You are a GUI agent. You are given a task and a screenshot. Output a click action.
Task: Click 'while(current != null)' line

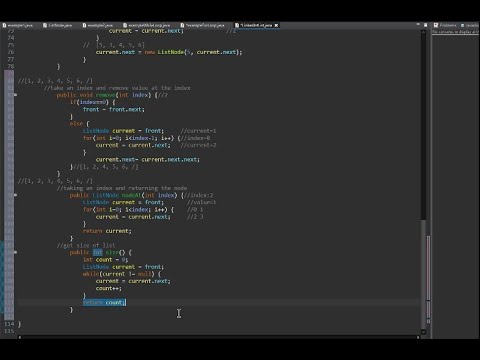[122, 274]
